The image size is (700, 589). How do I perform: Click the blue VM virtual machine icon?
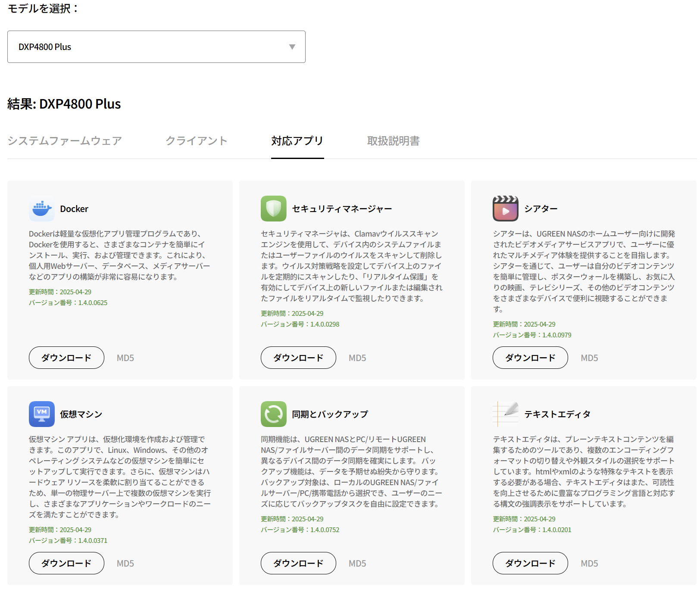coord(42,414)
